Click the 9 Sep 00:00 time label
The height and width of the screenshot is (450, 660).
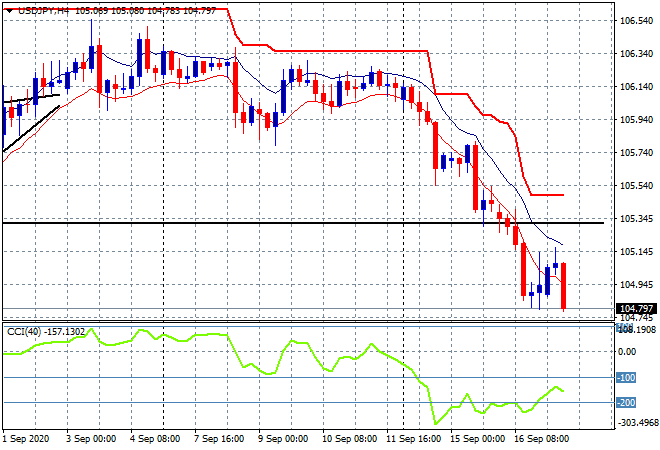tap(283, 439)
